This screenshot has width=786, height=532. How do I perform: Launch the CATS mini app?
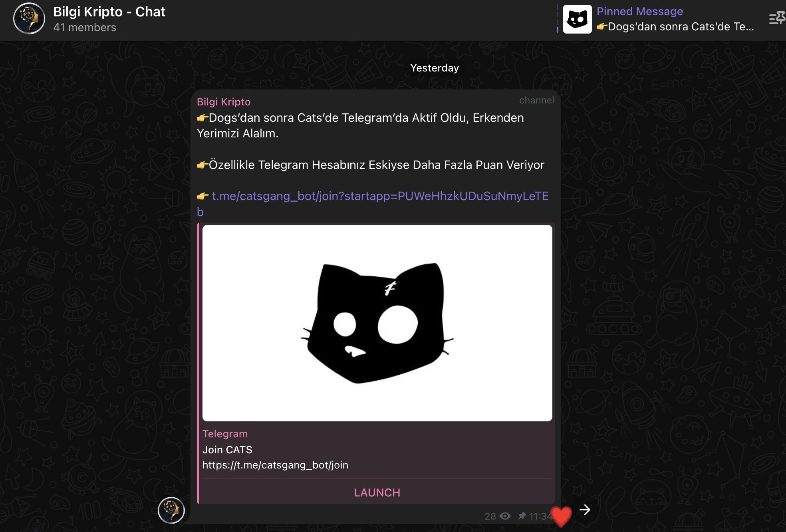[377, 492]
